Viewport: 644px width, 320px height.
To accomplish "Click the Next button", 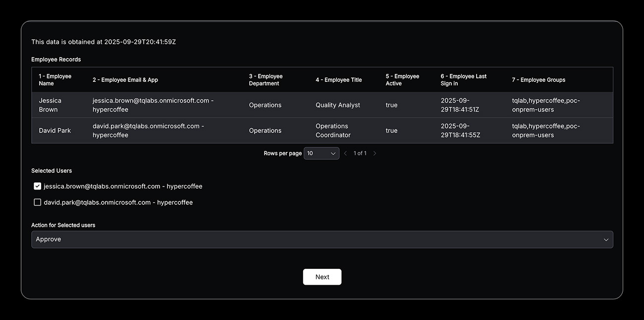I will (x=322, y=277).
